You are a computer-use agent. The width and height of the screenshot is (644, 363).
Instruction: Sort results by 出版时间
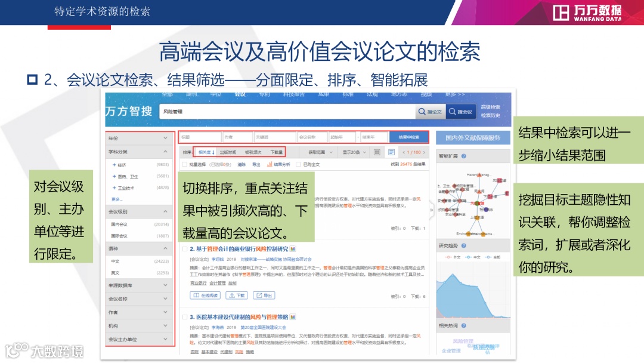(x=228, y=152)
